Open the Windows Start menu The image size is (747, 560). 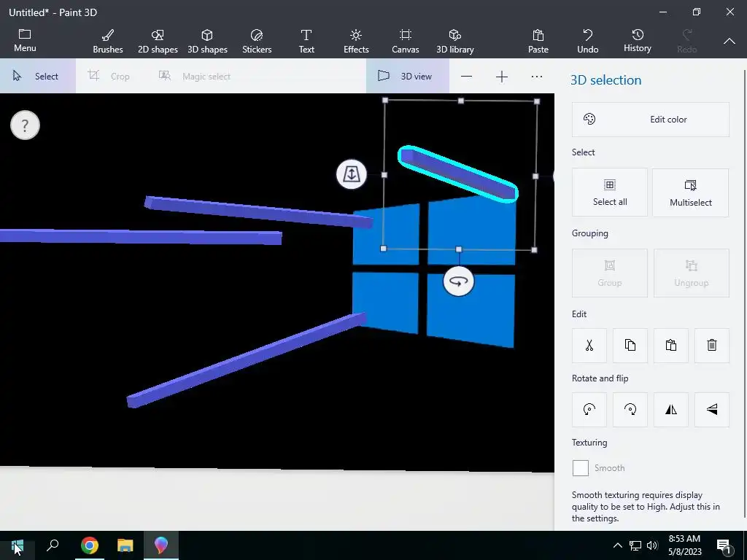pyautogui.click(x=18, y=545)
